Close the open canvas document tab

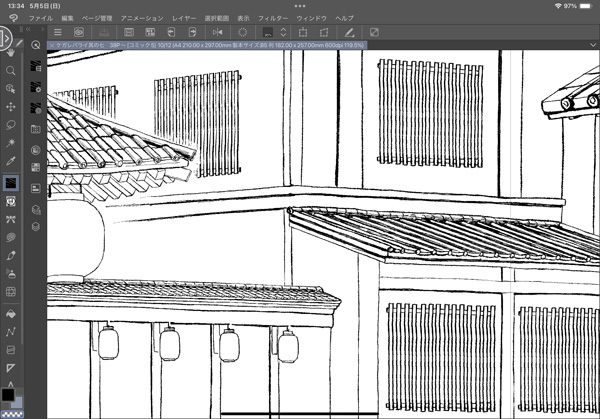tap(52, 46)
